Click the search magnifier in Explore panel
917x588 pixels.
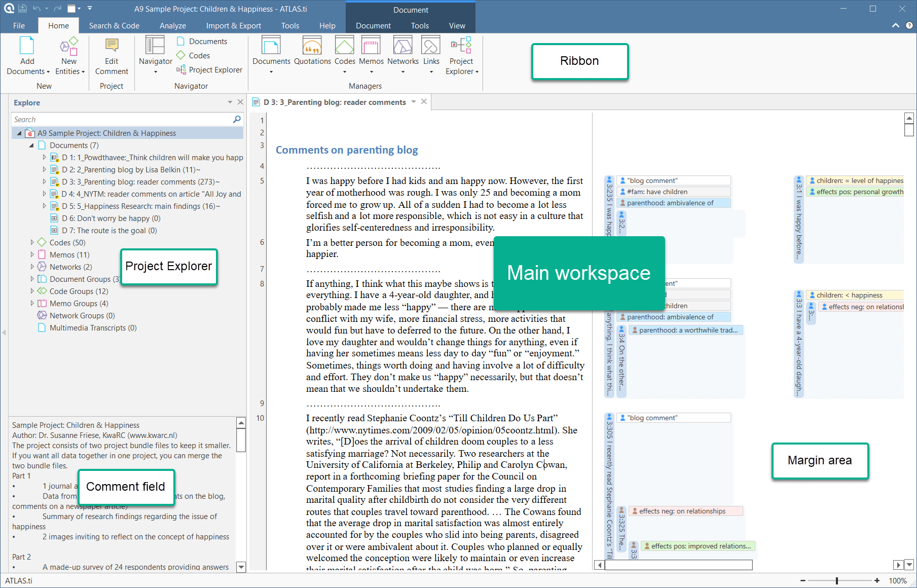pyautogui.click(x=237, y=119)
